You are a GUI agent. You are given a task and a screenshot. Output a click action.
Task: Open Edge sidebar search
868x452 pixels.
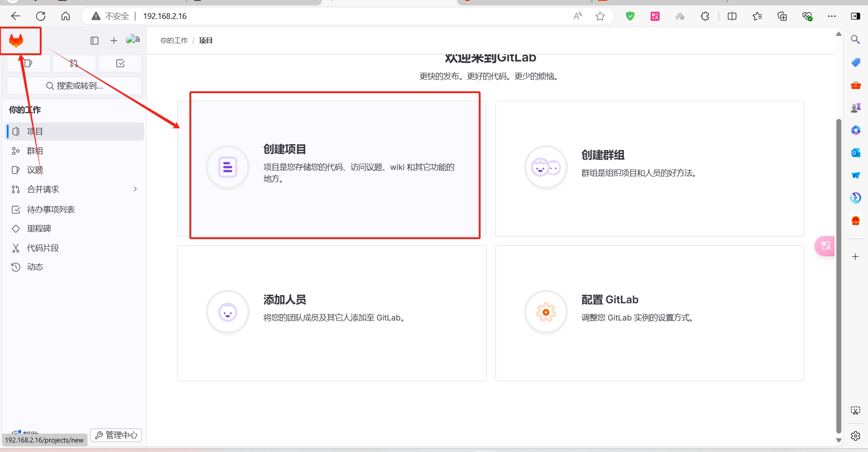pyautogui.click(x=855, y=40)
